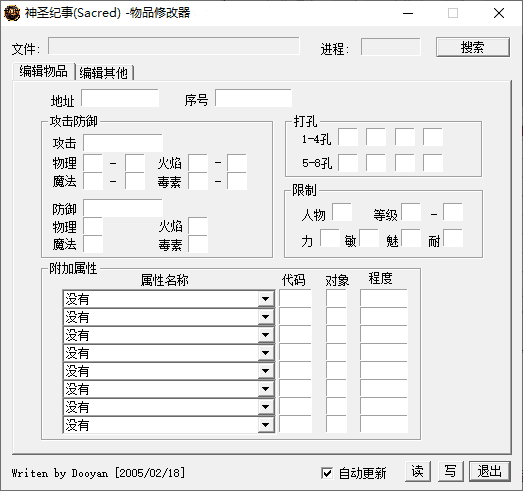This screenshot has width=523, height=491.
Task: Click the 攻击 value input field
Action: 123,143
